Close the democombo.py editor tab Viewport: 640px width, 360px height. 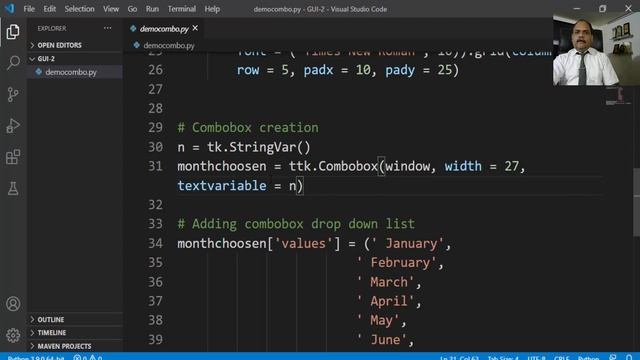[x=195, y=28]
